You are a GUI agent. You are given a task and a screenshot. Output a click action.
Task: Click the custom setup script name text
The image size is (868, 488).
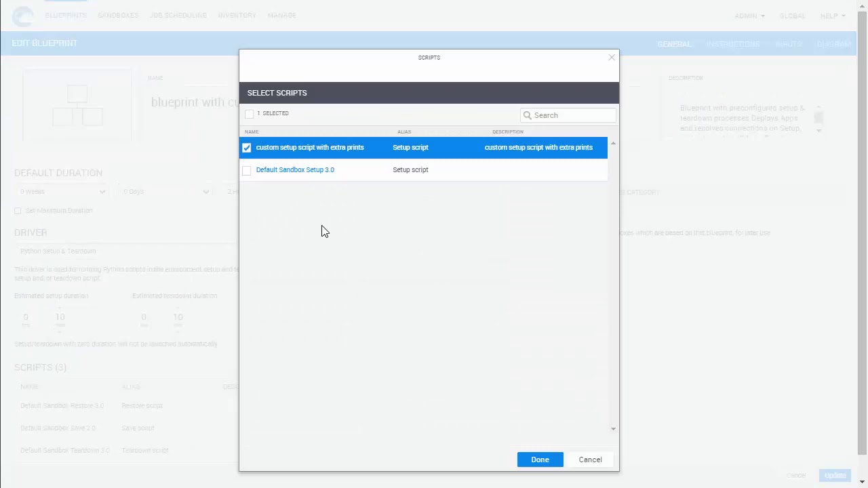point(310,148)
